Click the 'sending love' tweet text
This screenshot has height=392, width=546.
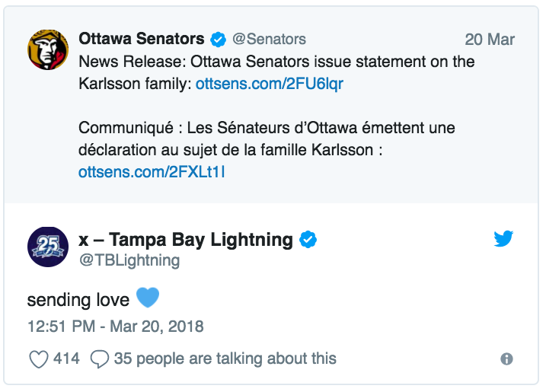point(78,300)
